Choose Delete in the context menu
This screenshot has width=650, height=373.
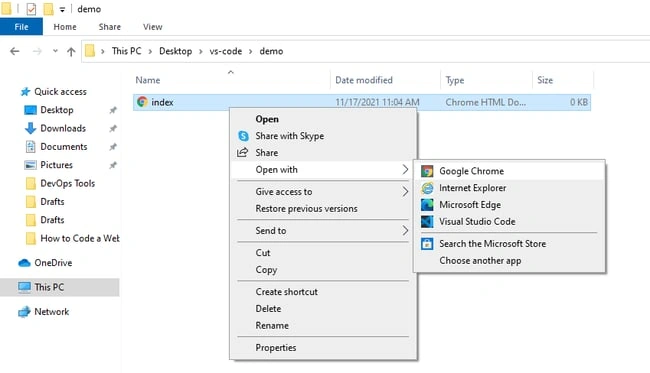(323, 309)
